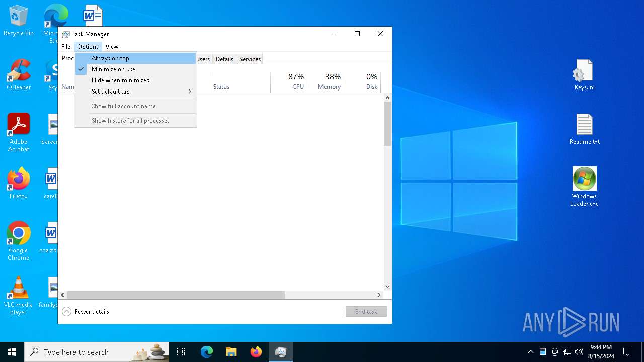Open the Google Chrome desktop shortcut

tap(19, 241)
